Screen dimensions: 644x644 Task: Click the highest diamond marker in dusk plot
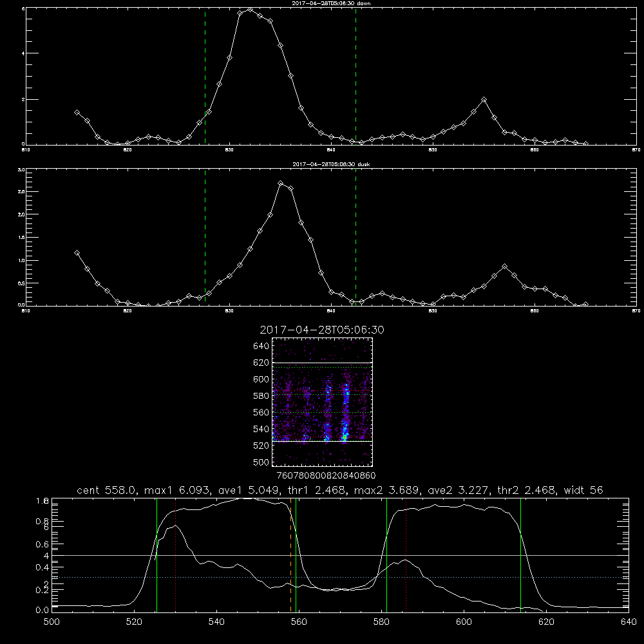[x=281, y=184]
